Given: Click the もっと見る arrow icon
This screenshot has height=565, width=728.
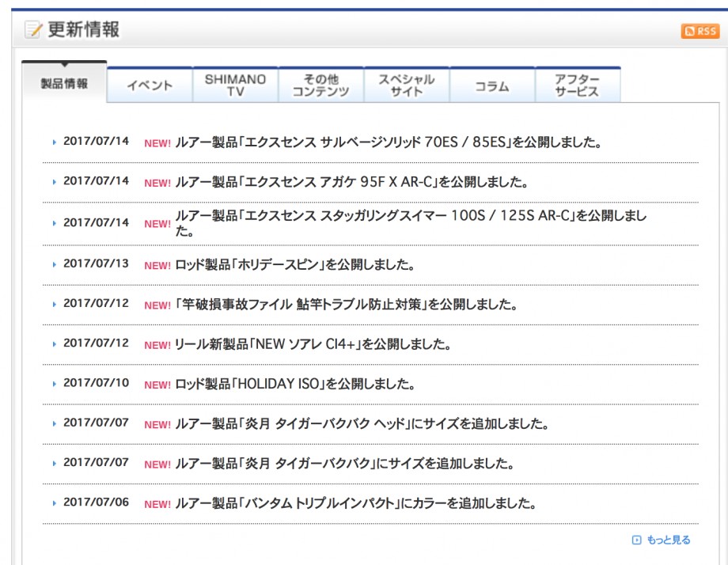Looking at the screenshot, I should pos(636,540).
